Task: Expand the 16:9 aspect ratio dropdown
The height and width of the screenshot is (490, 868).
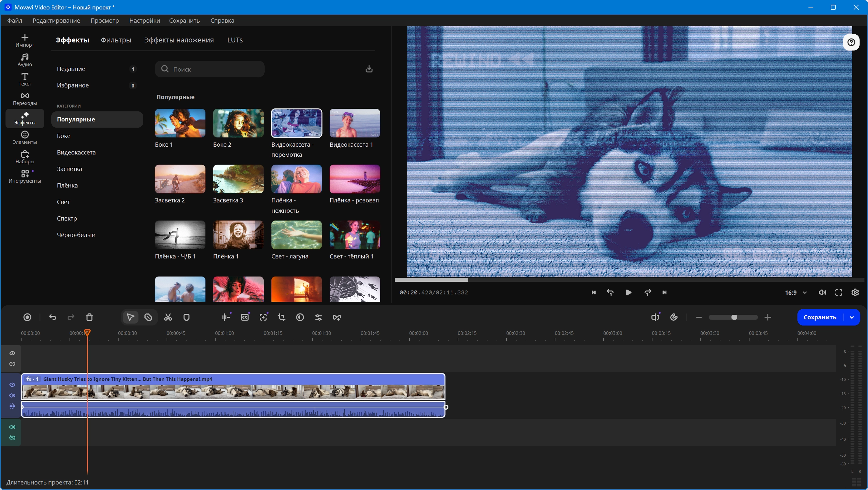Action: tap(796, 292)
